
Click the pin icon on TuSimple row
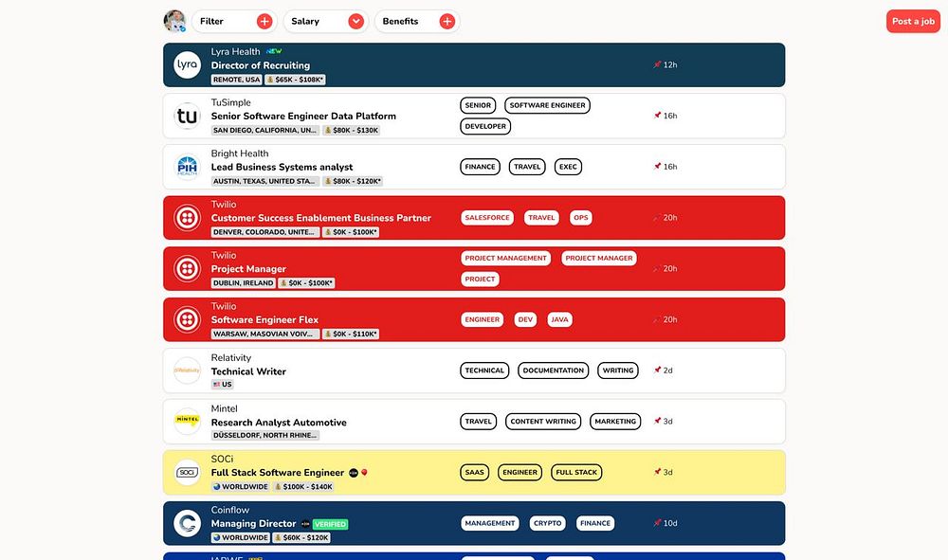[x=657, y=116]
